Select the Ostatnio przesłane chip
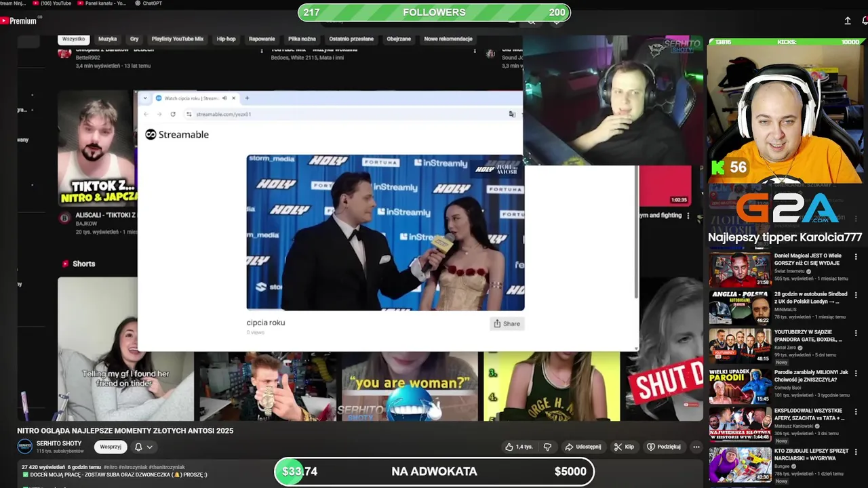Viewport: 868px width, 488px height. (351, 39)
